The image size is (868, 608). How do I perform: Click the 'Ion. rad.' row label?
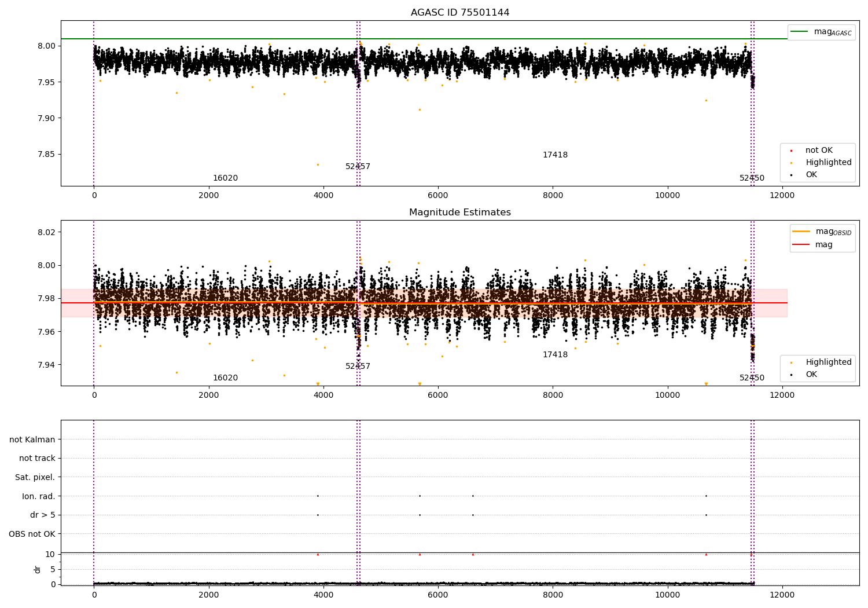(39, 496)
